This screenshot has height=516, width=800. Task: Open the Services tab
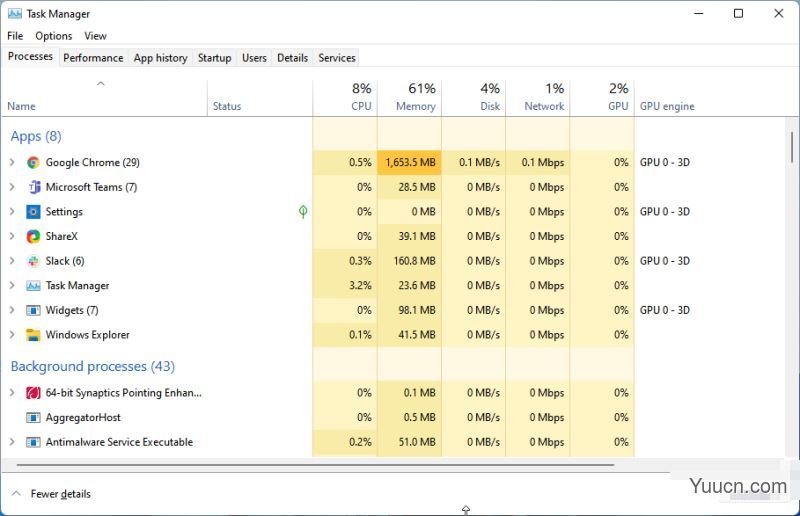coord(337,58)
